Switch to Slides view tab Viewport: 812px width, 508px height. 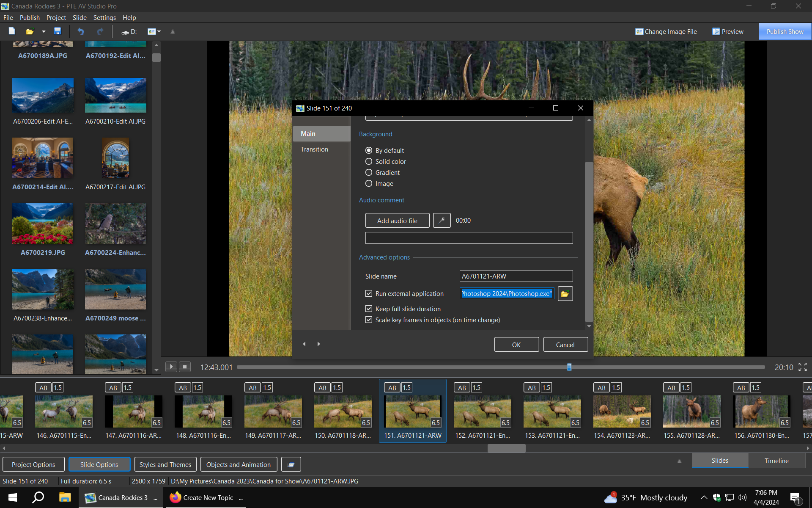click(720, 460)
